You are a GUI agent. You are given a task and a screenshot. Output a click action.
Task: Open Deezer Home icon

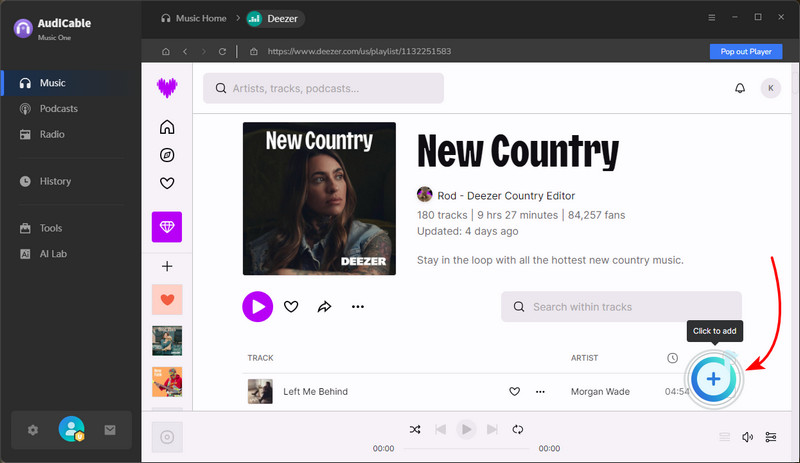point(167,127)
